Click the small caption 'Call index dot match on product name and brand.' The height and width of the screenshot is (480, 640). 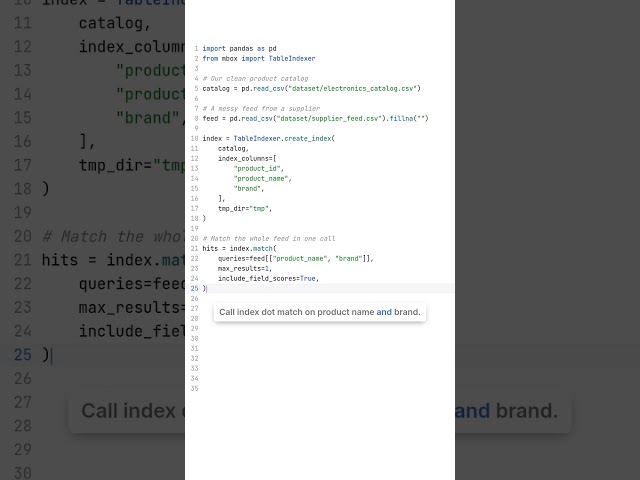click(320, 312)
